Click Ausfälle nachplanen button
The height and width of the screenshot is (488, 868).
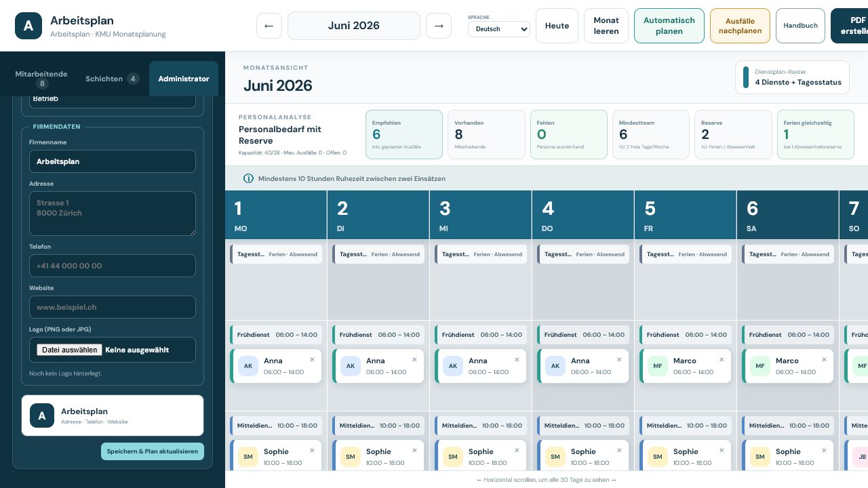tap(740, 26)
